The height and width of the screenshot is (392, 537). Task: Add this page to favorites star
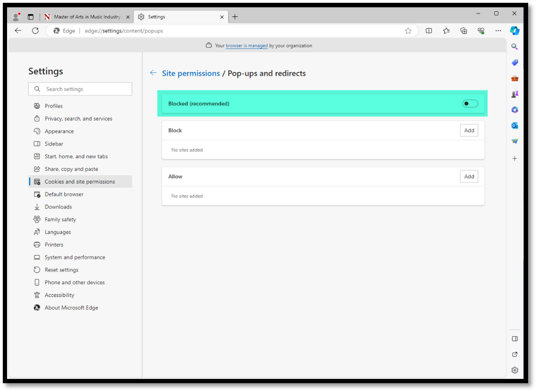pyautogui.click(x=408, y=31)
